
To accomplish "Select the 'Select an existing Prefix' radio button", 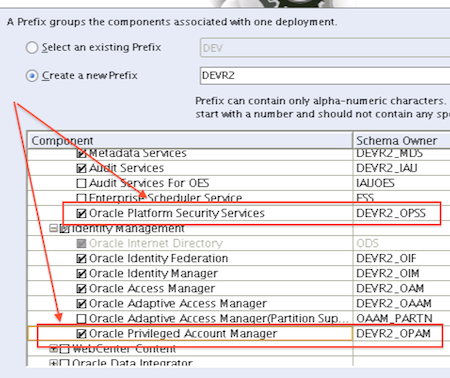I will pyautogui.click(x=32, y=48).
